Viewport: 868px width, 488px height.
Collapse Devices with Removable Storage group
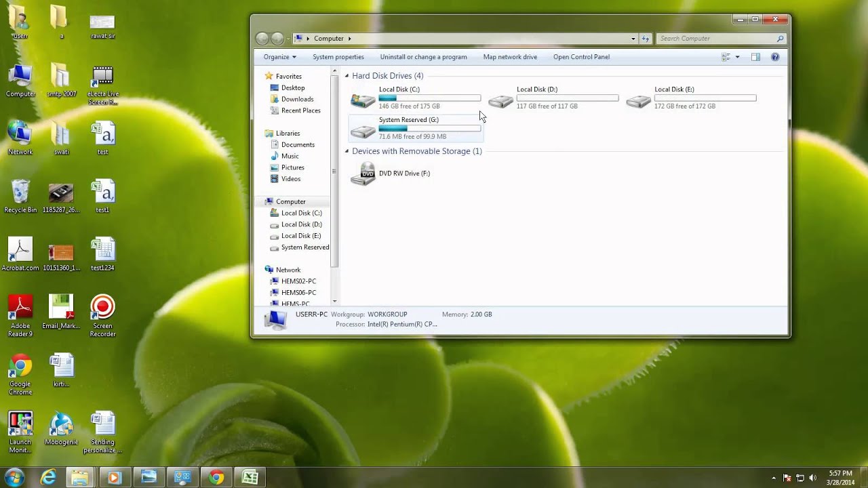click(347, 151)
